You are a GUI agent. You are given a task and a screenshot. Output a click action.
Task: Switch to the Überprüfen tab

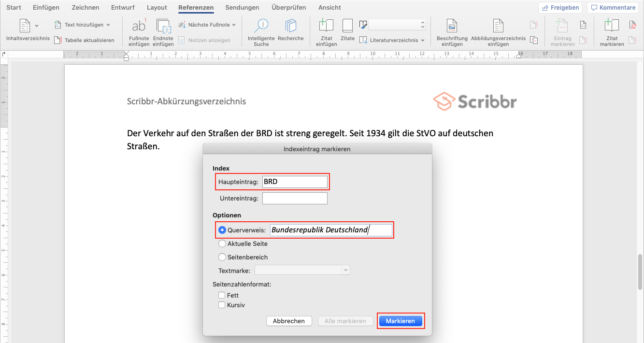[x=289, y=7]
